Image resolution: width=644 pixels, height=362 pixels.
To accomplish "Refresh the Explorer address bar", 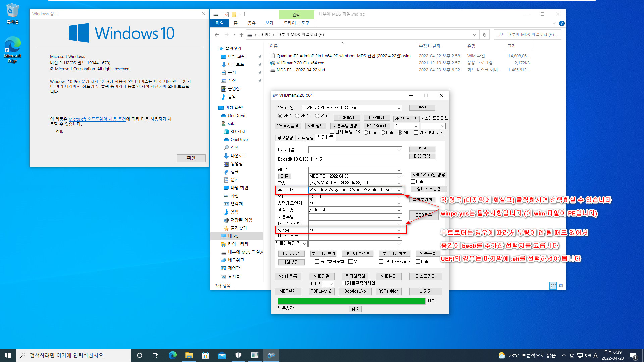I will pos(484,35).
